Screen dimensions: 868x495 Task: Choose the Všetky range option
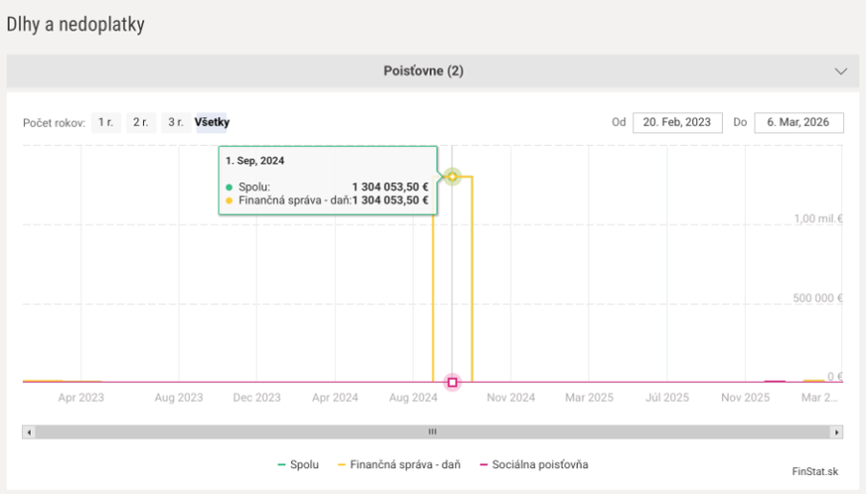212,123
